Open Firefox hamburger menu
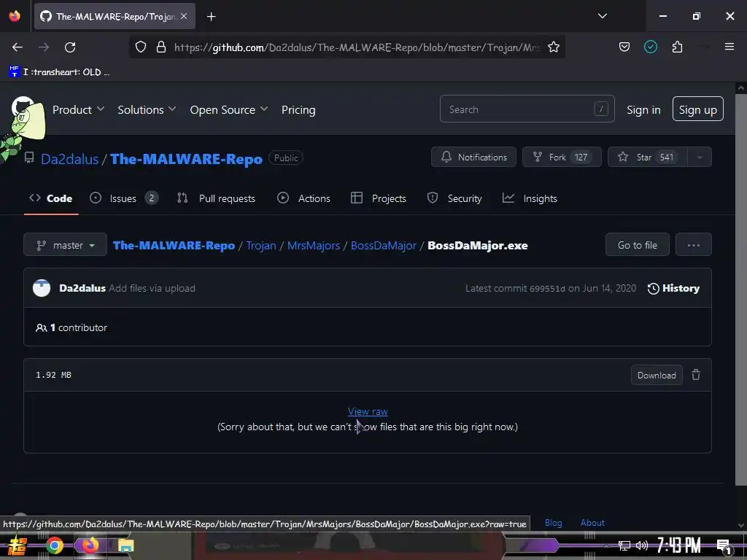Image resolution: width=747 pixels, height=560 pixels. tap(729, 47)
